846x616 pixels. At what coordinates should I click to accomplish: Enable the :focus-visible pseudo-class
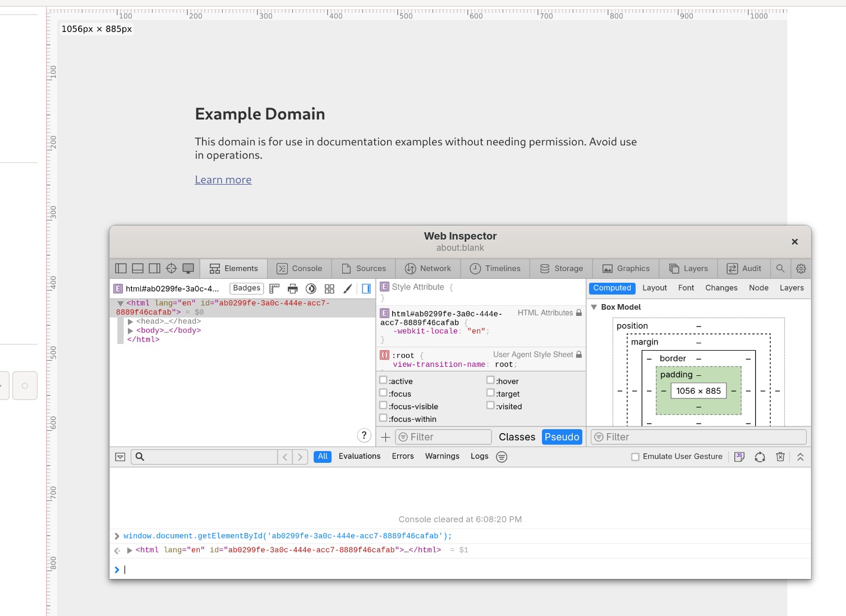(383, 405)
